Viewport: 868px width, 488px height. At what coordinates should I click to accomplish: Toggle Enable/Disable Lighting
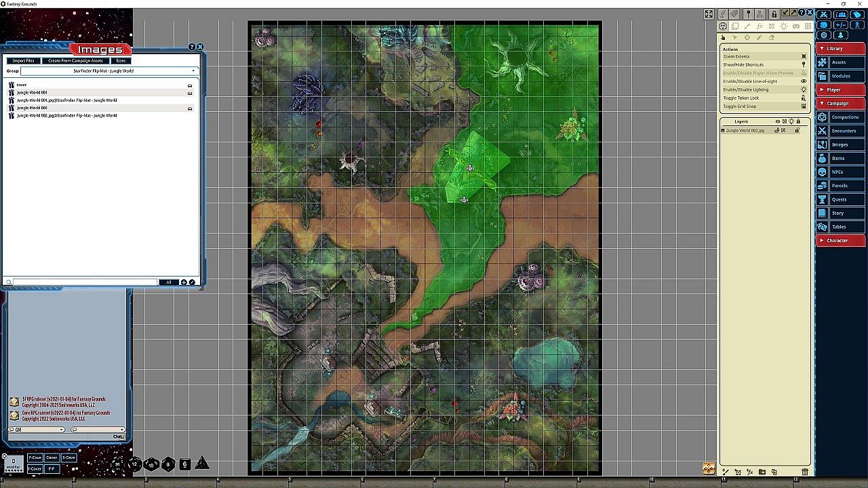pos(765,89)
